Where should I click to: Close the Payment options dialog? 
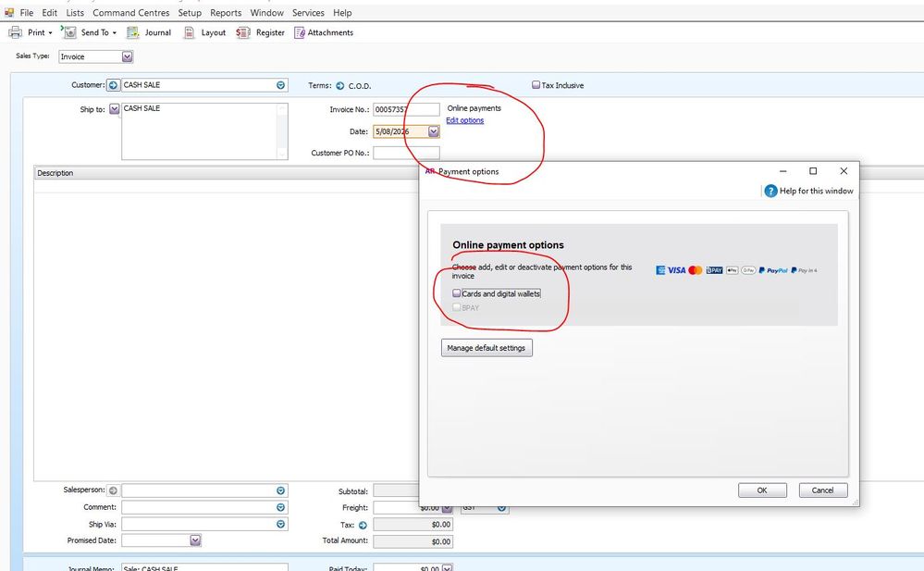click(x=844, y=171)
